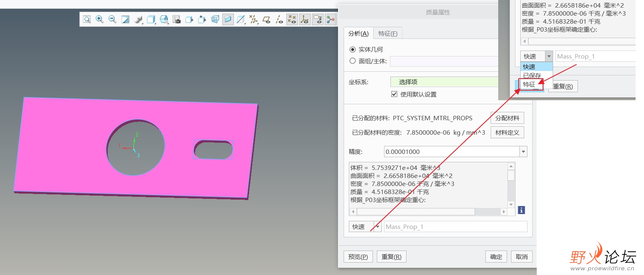Image resolution: width=644 pixels, height=275 pixels.
Task: Click the 质量 = 4.5168328e-01 result line
Action: 389,192
